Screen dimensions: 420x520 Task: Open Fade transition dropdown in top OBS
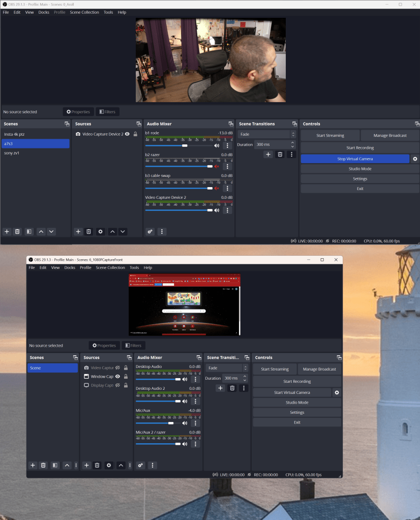[266, 134]
